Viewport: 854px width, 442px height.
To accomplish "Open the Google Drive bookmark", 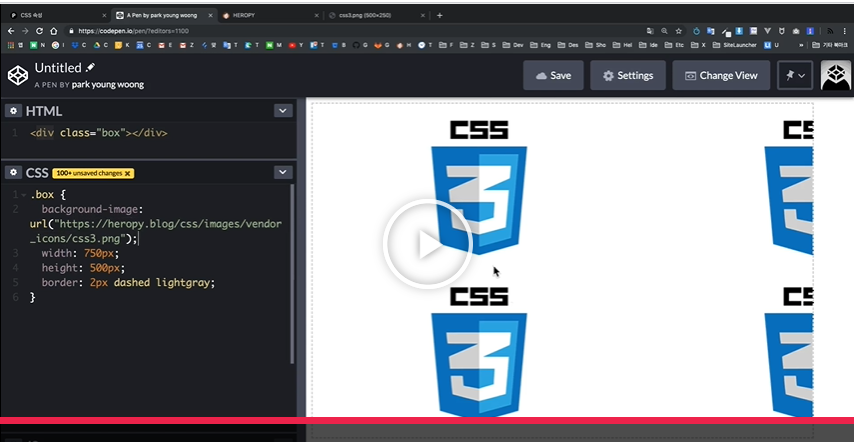I will 100,45.
